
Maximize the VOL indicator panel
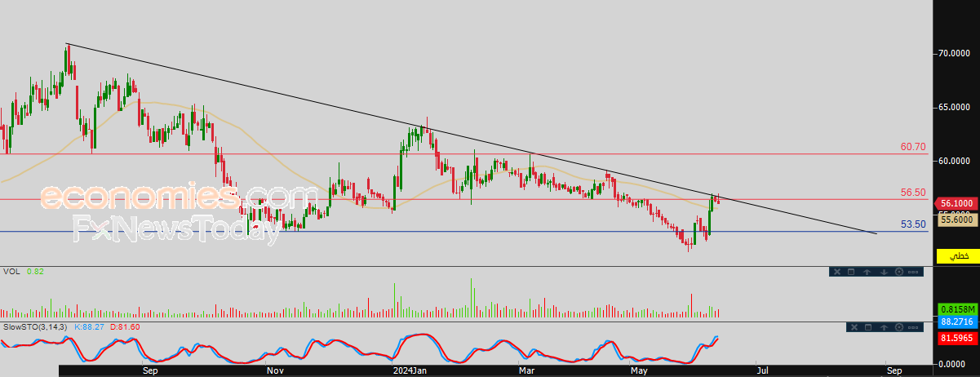[851, 272]
